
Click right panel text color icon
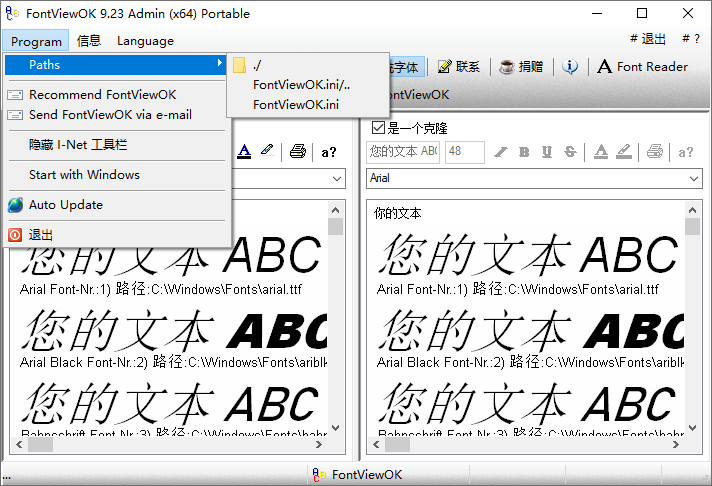click(x=601, y=152)
